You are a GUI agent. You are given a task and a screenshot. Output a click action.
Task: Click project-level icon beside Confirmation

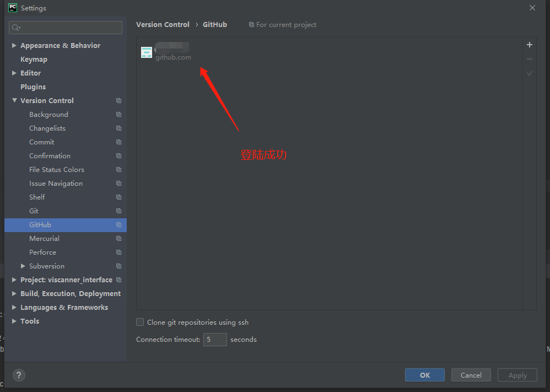(118, 156)
